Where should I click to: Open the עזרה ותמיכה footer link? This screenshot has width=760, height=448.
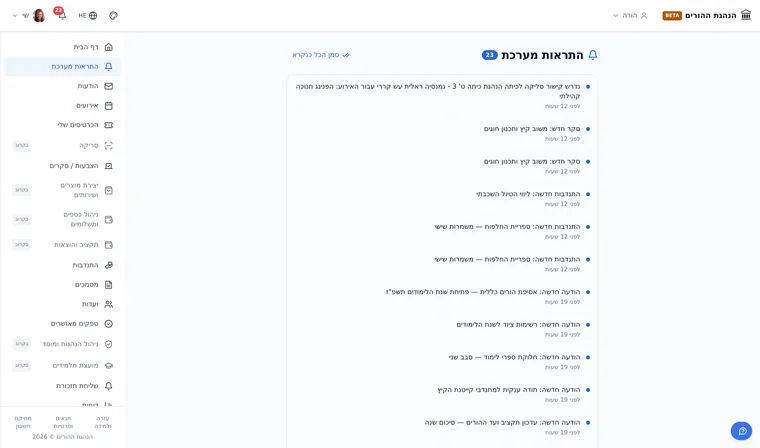tap(103, 422)
